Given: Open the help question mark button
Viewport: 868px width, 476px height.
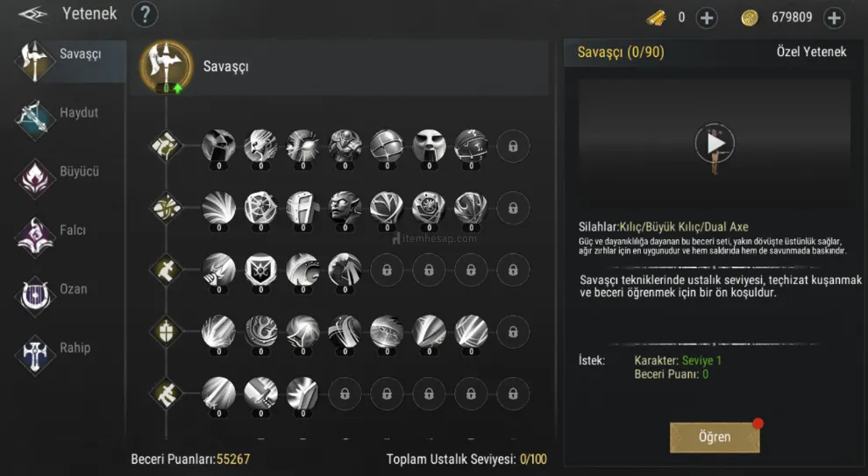Looking at the screenshot, I should 145,14.
